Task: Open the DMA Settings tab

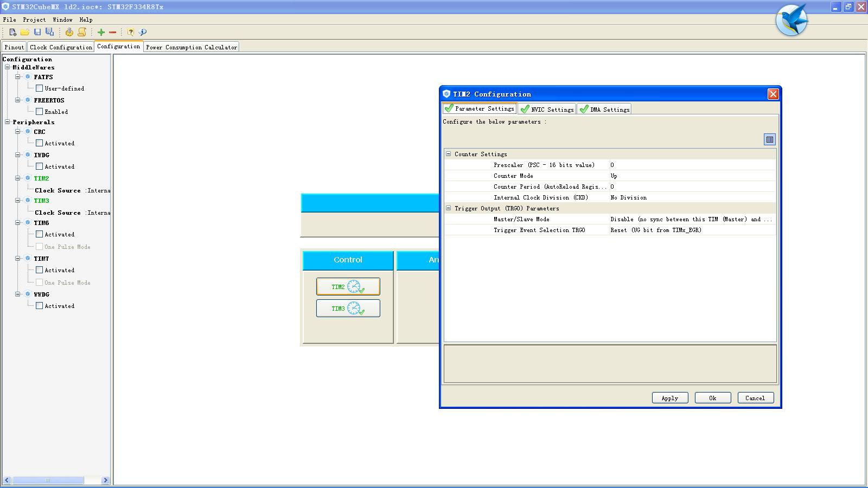Action: coord(604,109)
